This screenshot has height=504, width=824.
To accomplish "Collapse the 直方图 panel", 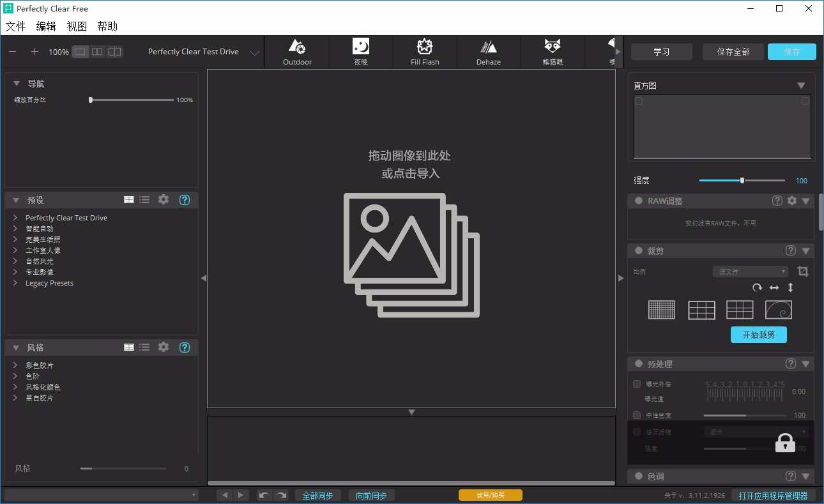I will click(801, 86).
